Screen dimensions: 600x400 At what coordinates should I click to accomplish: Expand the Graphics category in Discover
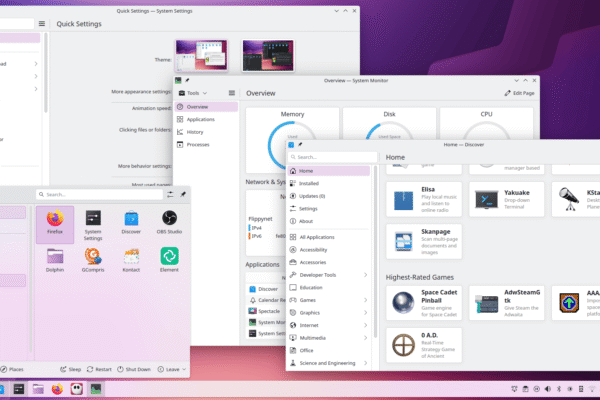pos(365,313)
